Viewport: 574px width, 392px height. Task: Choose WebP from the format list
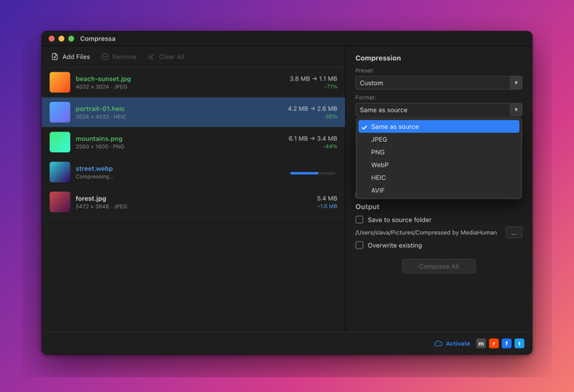(438, 165)
